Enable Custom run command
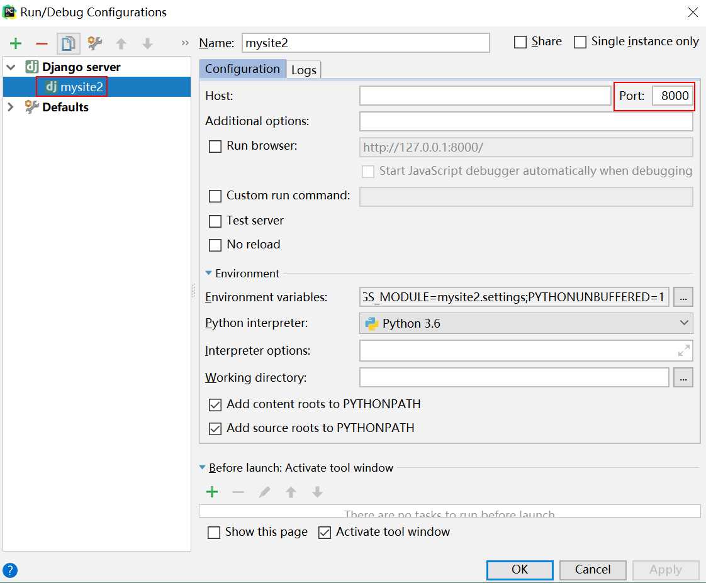706x588 pixels. [x=215, y=196]
